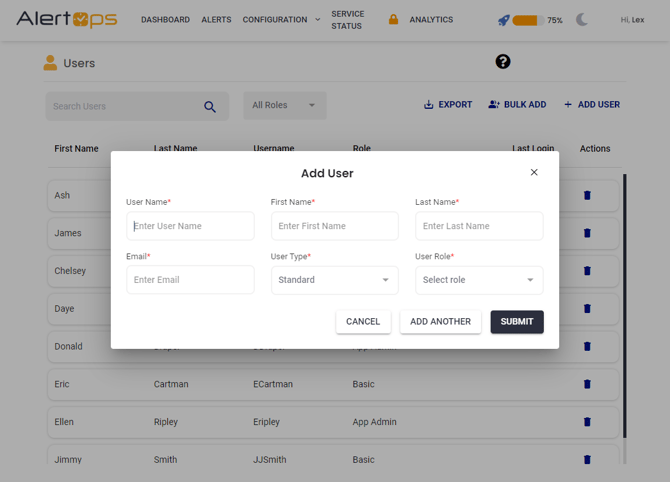Click the rocket icon in header
This screenshot has width=670, height=482.
pos(503,20)
